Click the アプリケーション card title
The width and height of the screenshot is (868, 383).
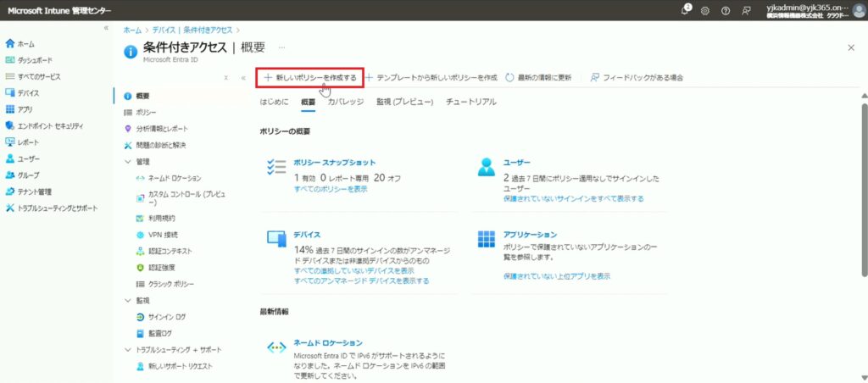pos(531,235)
